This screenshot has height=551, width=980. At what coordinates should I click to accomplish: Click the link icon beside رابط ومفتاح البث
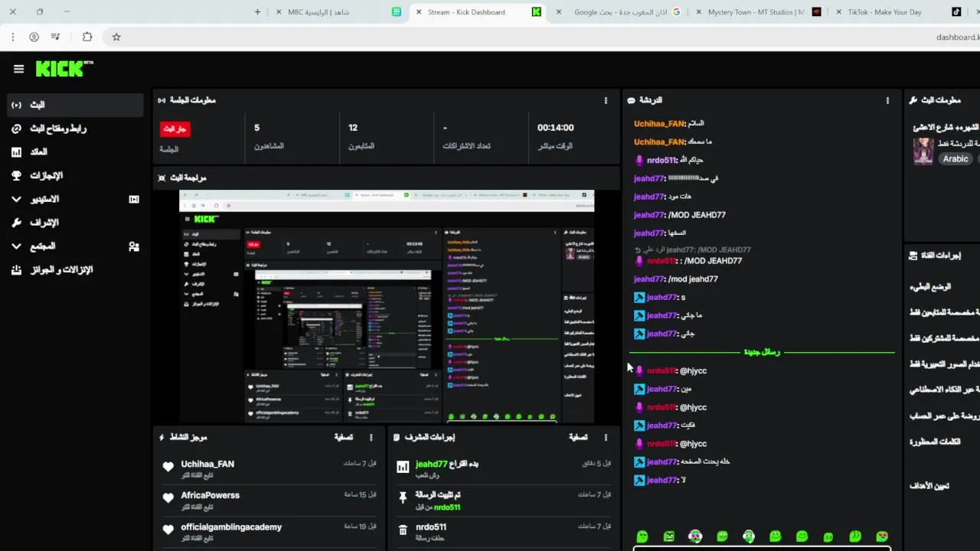16,129
